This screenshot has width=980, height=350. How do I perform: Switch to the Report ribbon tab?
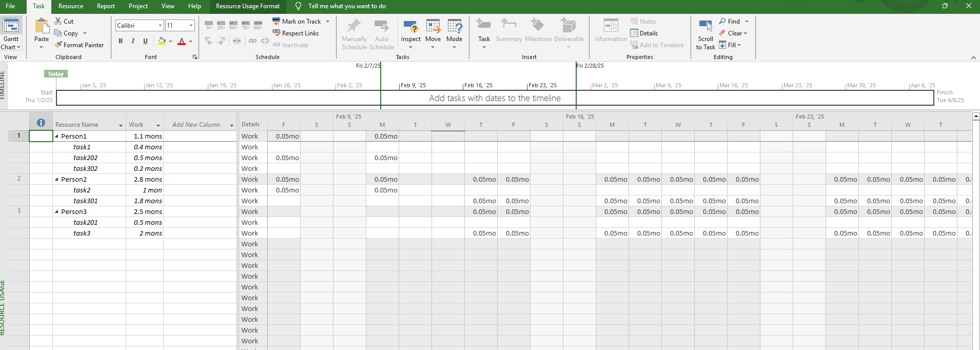coord(106,6)
